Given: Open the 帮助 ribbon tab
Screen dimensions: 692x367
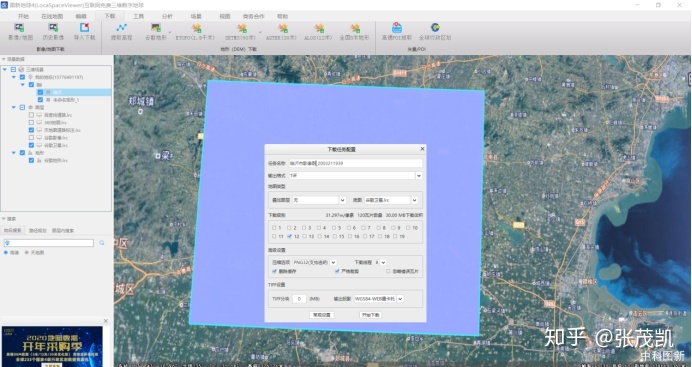Looking at the screenshot, I should pyautogui.click(x=282, y=16).
